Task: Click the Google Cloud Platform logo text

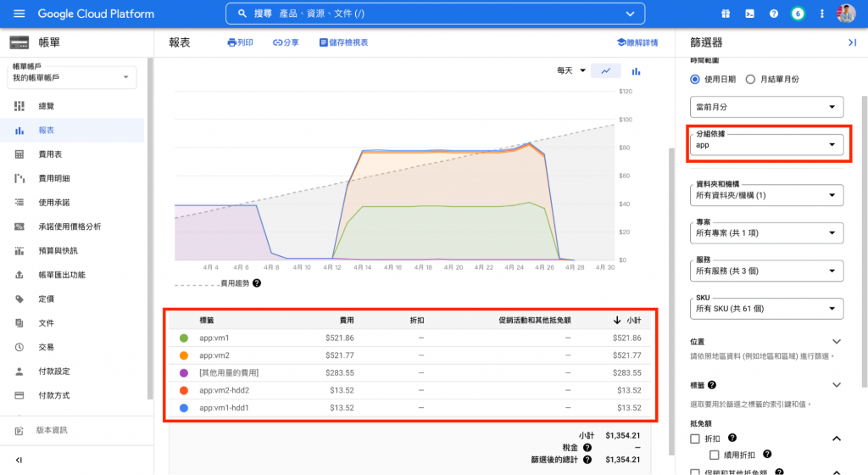Action: pos(96,14)
